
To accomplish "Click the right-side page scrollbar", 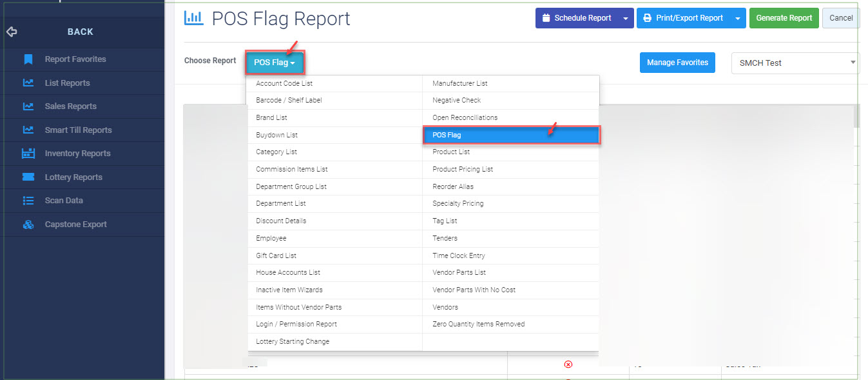I will click(857, 116).
